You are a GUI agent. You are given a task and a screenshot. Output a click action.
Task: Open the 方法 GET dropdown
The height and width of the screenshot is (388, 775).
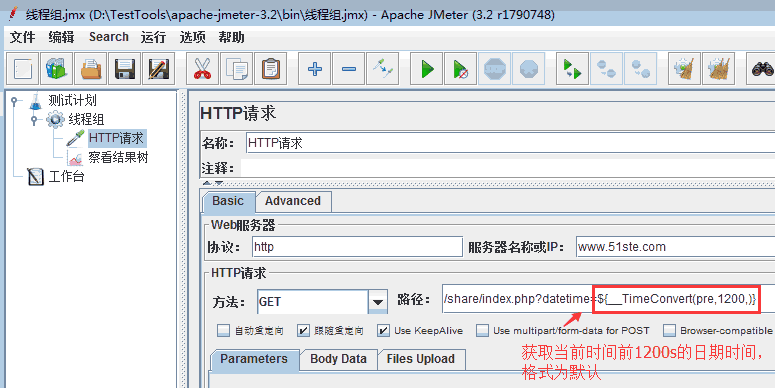coord(378,302)
